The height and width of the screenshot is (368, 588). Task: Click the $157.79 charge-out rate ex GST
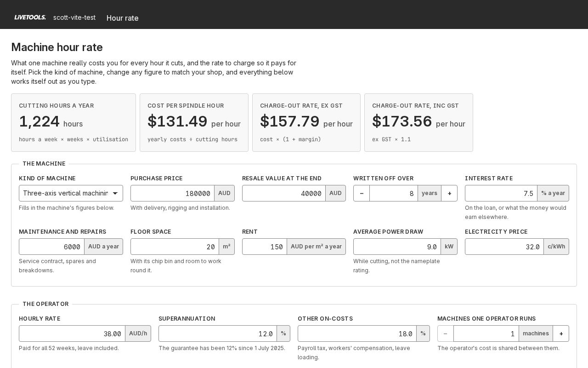point(289,121)
